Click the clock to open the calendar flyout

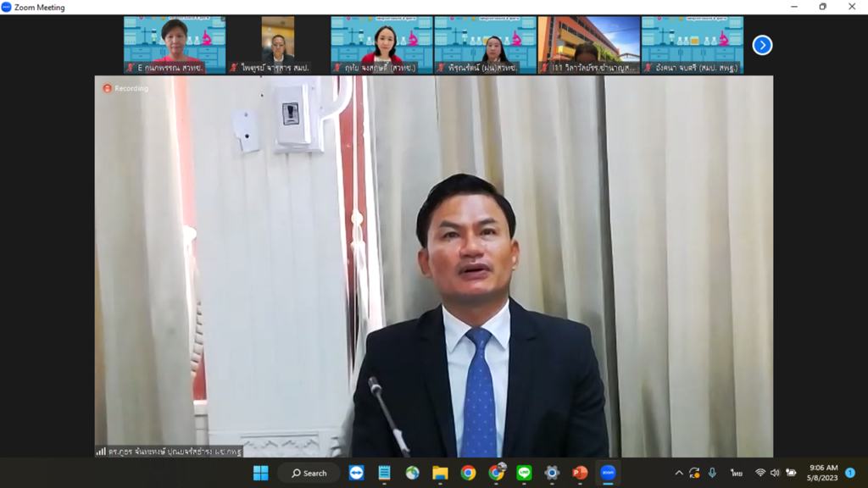point(821,474)
